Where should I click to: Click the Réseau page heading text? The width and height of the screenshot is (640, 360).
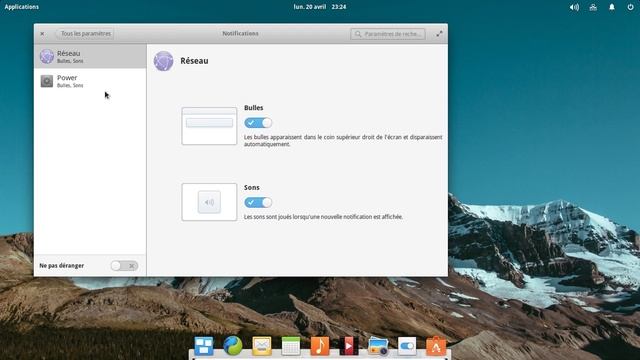pos(194,61)
